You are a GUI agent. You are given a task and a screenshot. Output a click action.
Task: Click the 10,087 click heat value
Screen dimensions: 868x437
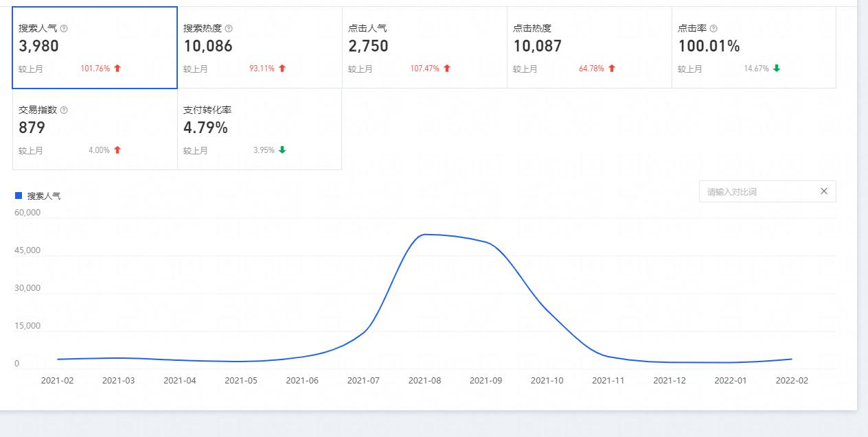click(x=538, y=47)
